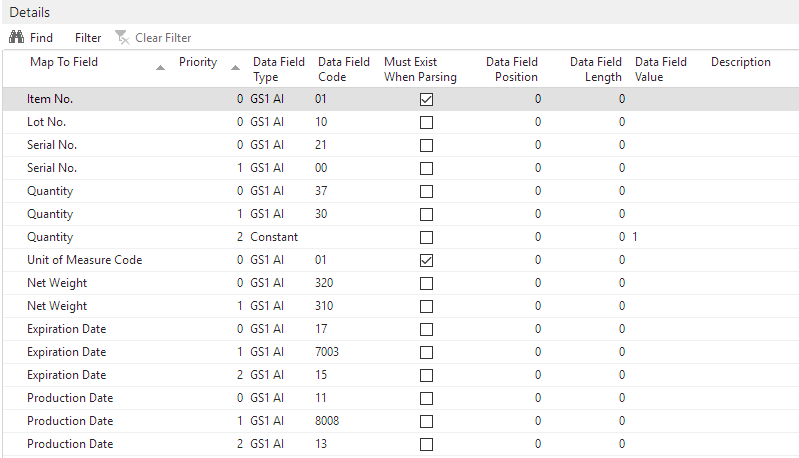Image resolution: width=799 pixels, height=458 pixels.
Task: Click Data Field Code 7003 cell
Action: click(x=329, y=352)
